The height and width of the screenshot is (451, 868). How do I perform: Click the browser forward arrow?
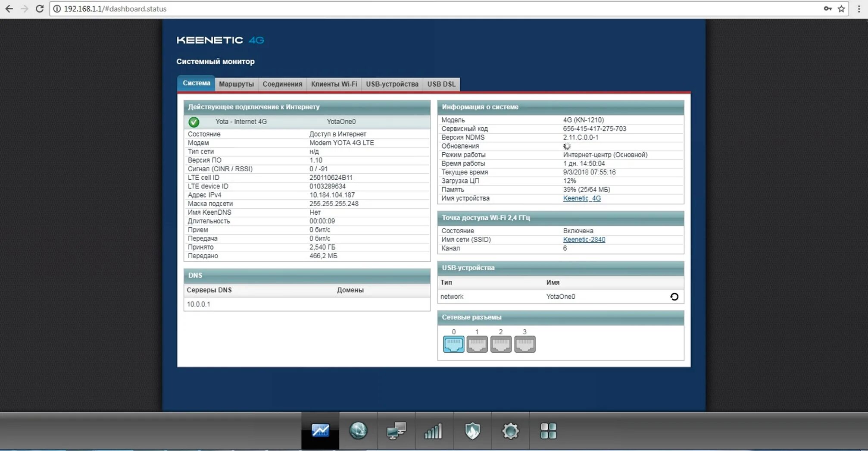tap(24, 9)
